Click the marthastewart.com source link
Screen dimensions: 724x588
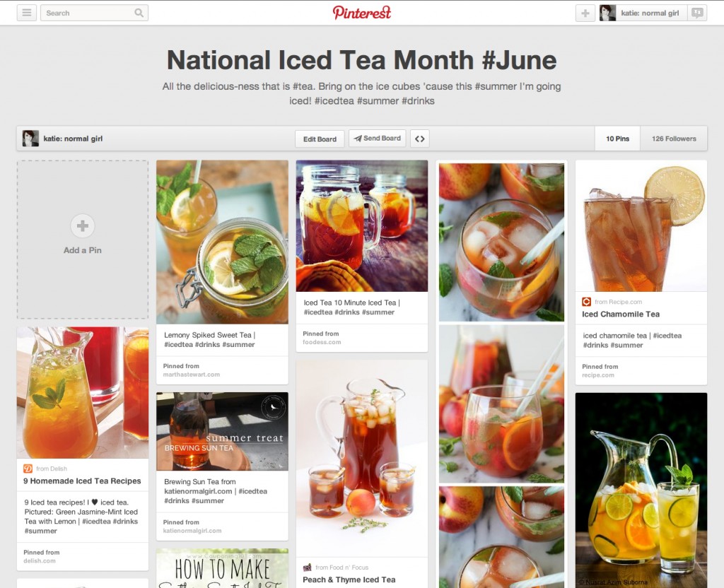(x=191, y=375)
